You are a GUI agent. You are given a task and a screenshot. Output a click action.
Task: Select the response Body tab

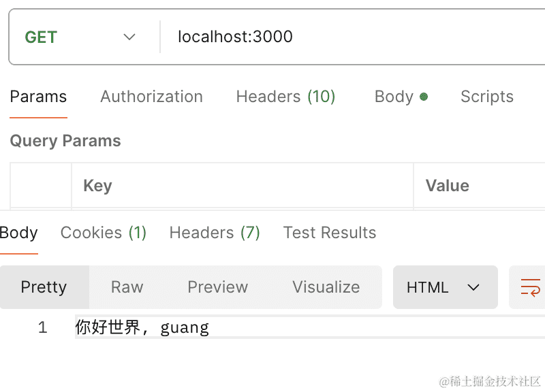[x=18, y=233]
